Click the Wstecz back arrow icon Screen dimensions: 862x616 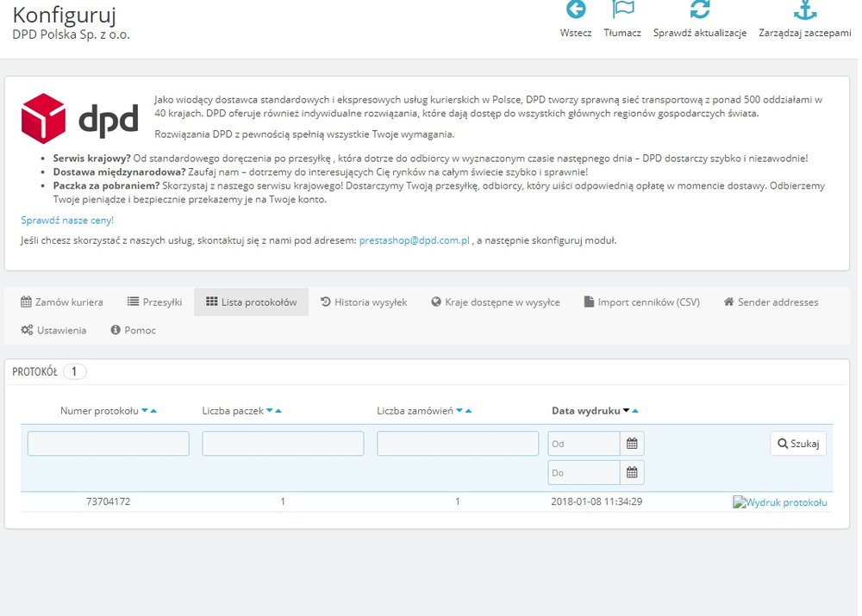click(x=576, y=9)
